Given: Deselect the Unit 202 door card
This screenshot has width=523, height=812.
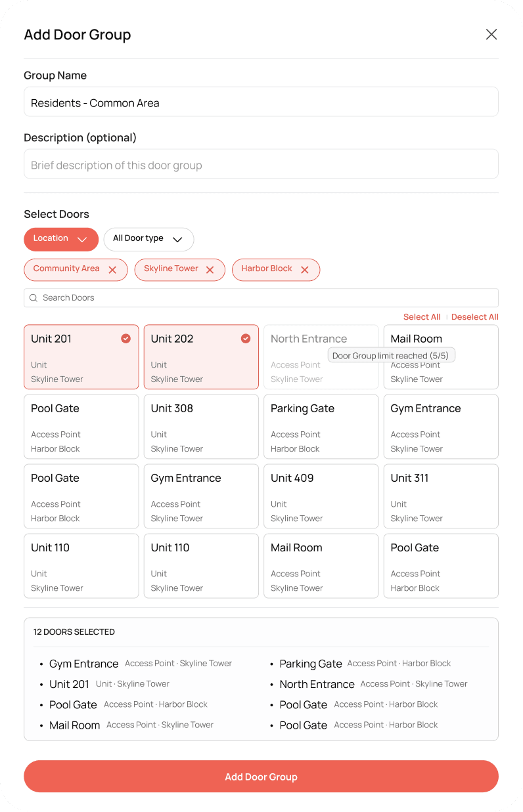Looking at the screenshot, I should pyautogui.click(x=201, y=357).
